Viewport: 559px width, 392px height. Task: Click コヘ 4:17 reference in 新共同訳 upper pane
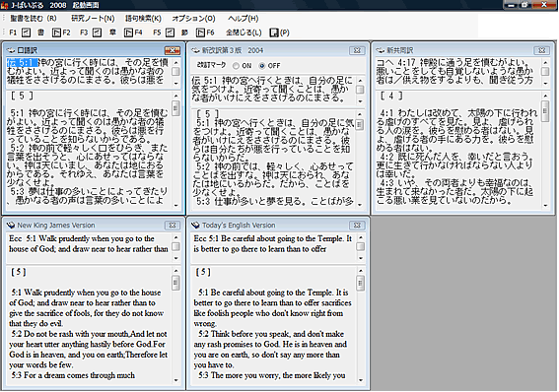pyautogui.click(x=396, y=63)
